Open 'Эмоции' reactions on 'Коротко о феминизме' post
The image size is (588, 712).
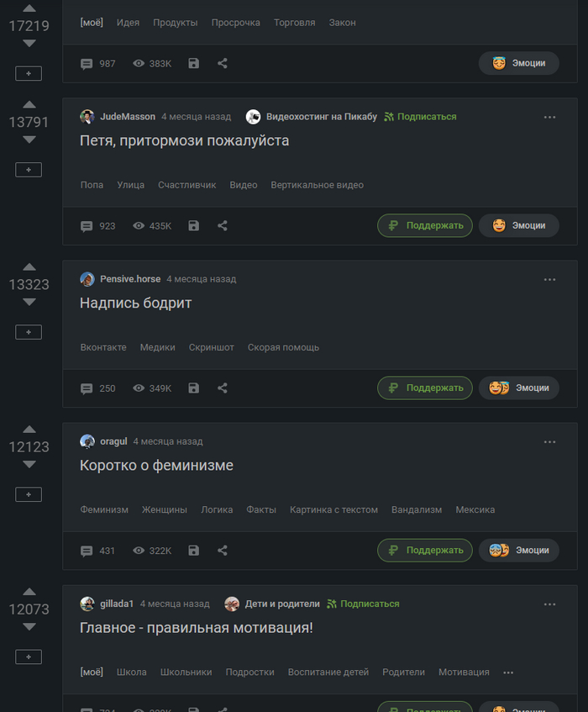(x=518, y=551)
